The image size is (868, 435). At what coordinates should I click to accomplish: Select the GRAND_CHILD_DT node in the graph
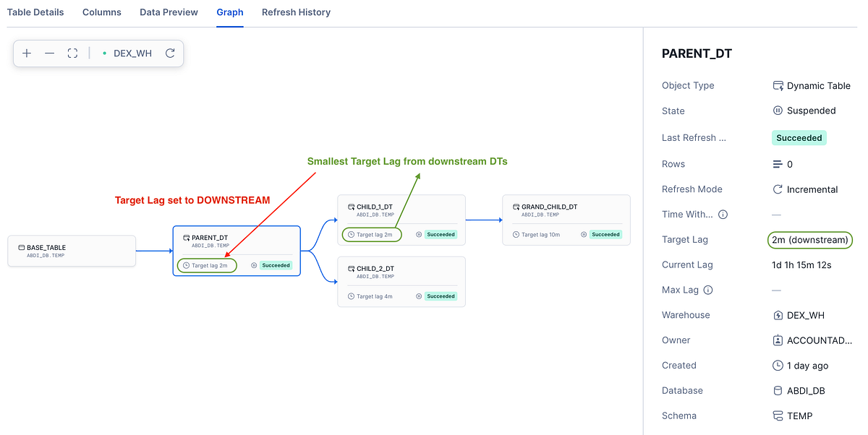pyautogui.click(x=566, y=220)
